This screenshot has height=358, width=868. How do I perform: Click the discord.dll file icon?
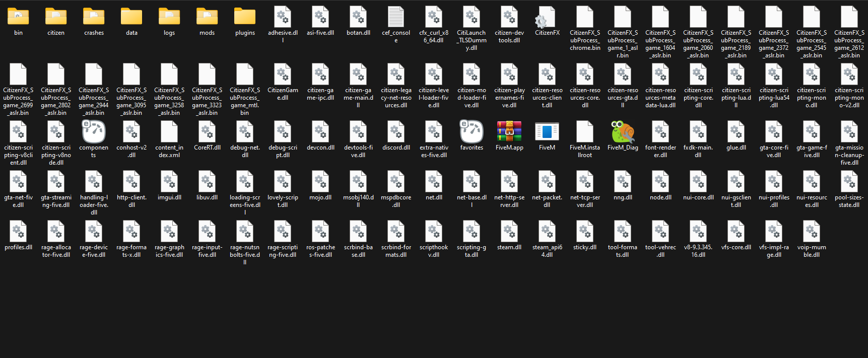tap(396, 131)
